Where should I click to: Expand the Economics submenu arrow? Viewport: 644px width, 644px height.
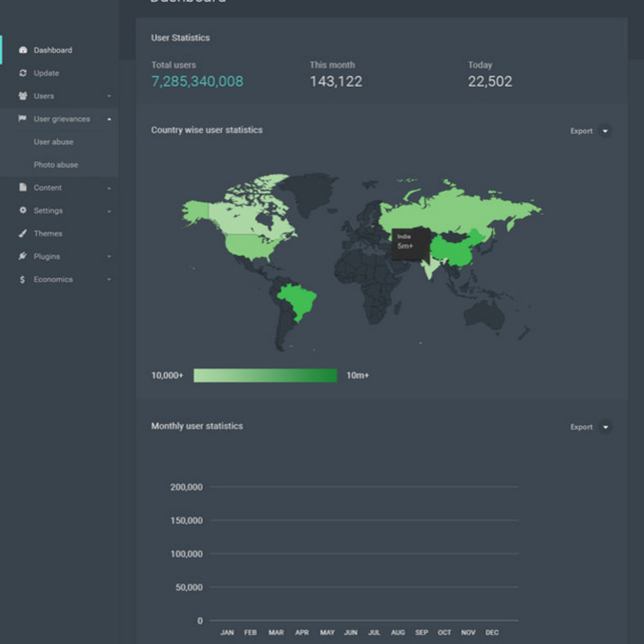tap(109, 279)
